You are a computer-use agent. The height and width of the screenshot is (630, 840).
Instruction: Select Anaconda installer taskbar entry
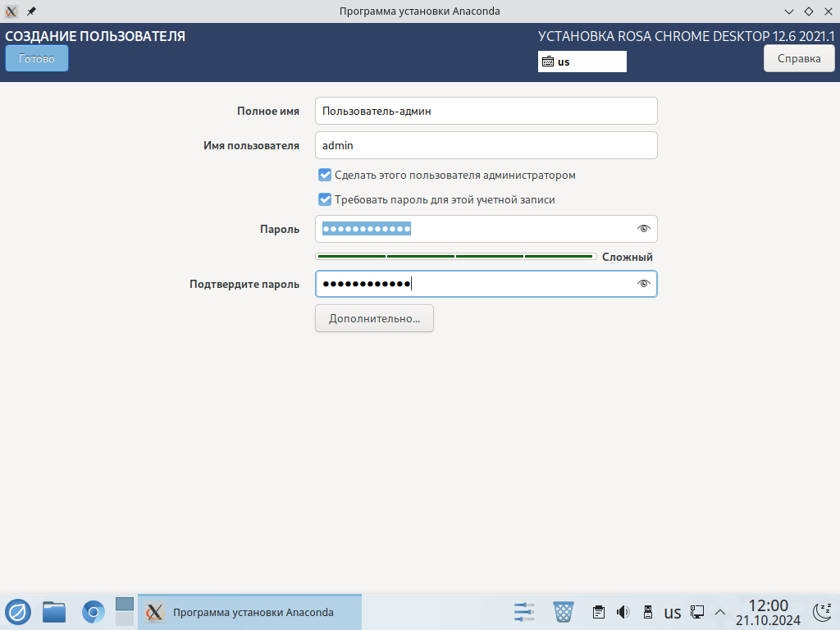click(x=249, y=612)
